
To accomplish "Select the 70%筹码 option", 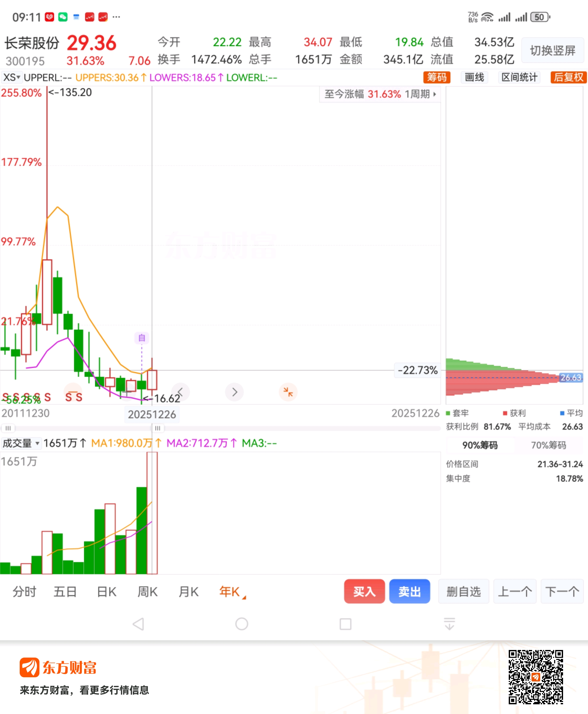I will point(548,445).
